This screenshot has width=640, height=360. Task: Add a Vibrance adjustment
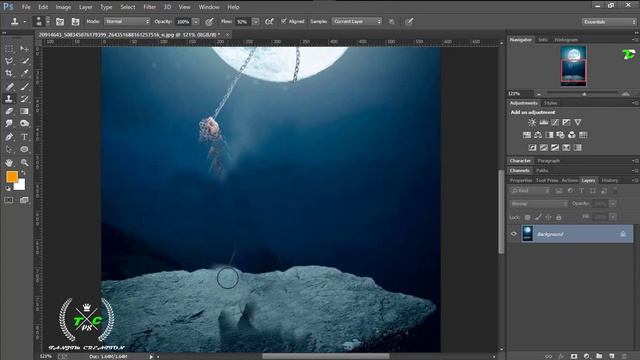pyautogui.click(x=578, y=122)
